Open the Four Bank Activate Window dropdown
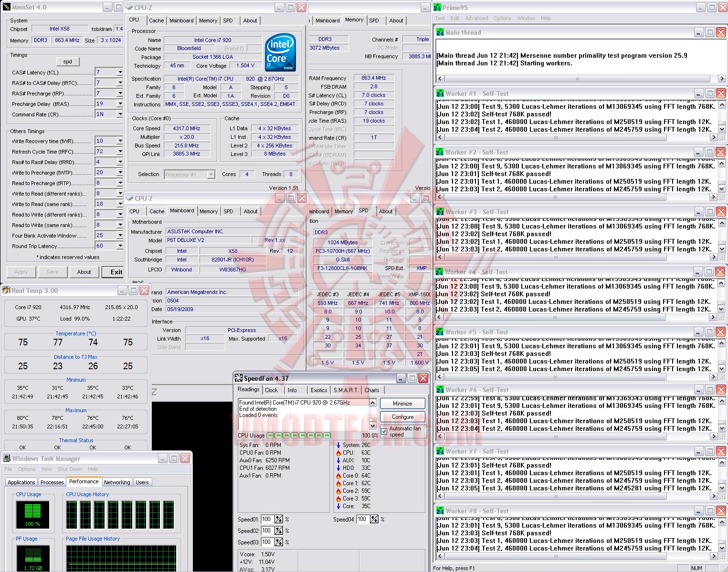The image size is (728, 572). pyautogui.click(x=120, y=235)
